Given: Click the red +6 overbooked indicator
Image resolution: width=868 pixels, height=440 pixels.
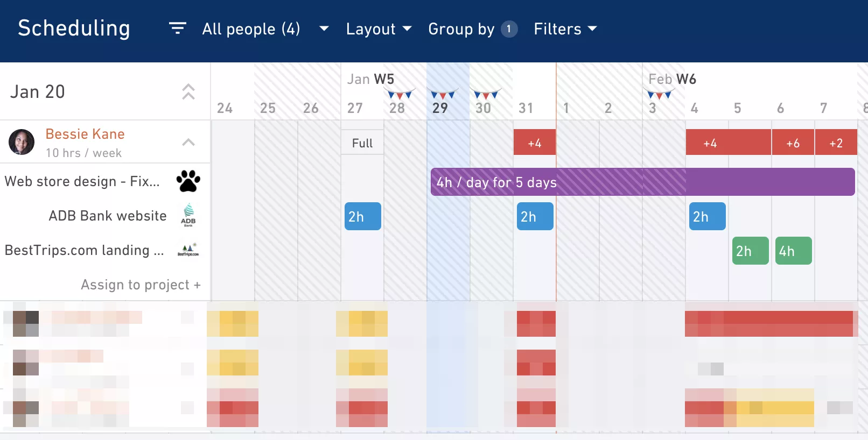Looking at the screenshot, I should 793,143.
